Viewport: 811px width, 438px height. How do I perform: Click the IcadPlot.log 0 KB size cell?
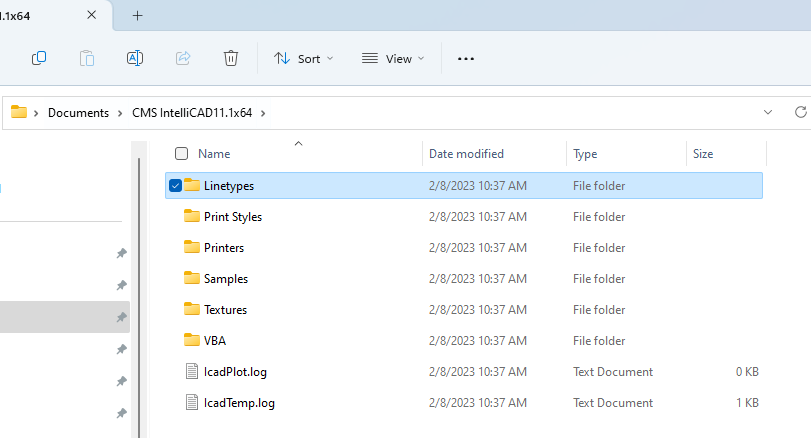(x=747, y=372)
